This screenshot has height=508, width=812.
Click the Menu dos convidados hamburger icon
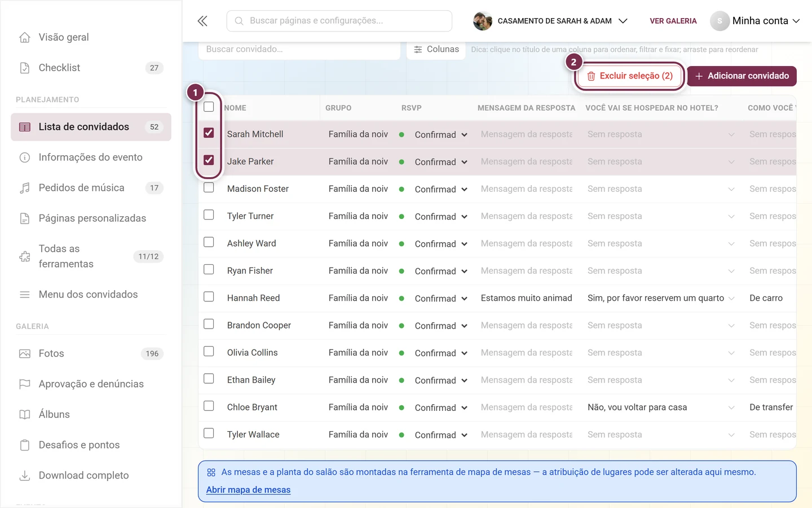[x=25, y=295]
